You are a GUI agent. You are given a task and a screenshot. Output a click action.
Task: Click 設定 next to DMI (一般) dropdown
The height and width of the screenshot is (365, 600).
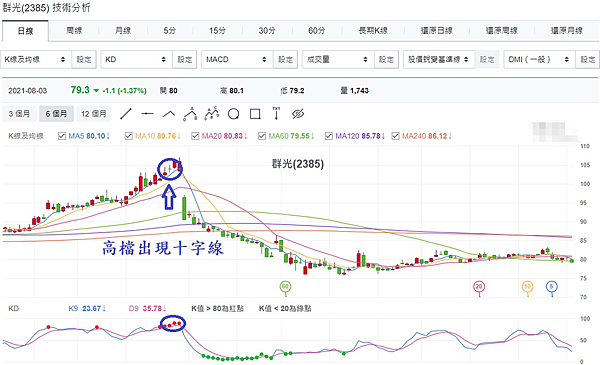coord(588,59)
